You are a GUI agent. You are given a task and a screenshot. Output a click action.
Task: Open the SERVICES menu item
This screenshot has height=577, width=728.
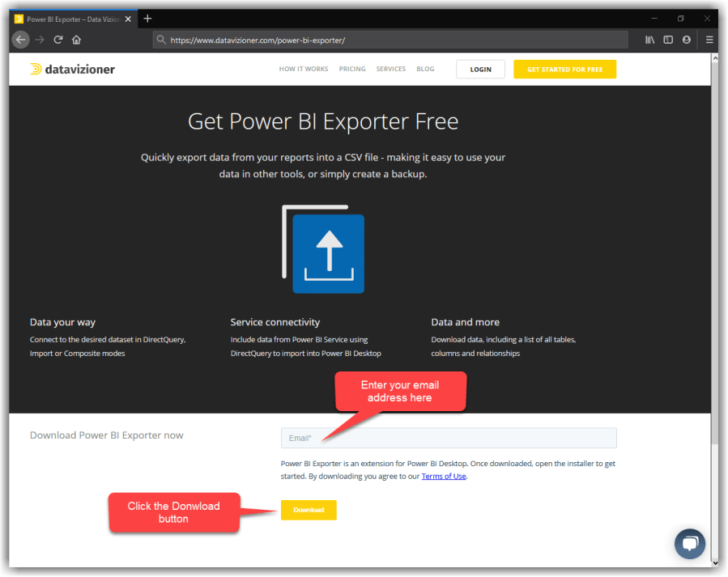(391, 69)
